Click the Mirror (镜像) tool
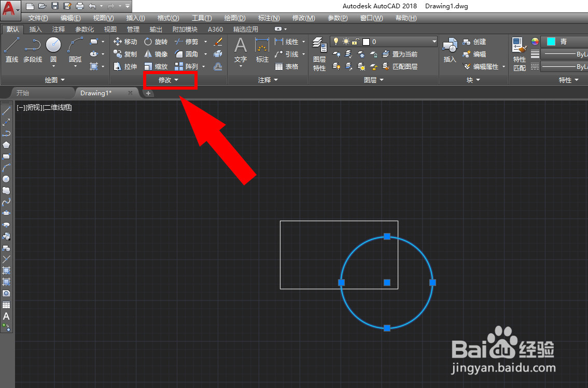Image resolution: width=588 pixels, height=388 pixels. point(156,54)
